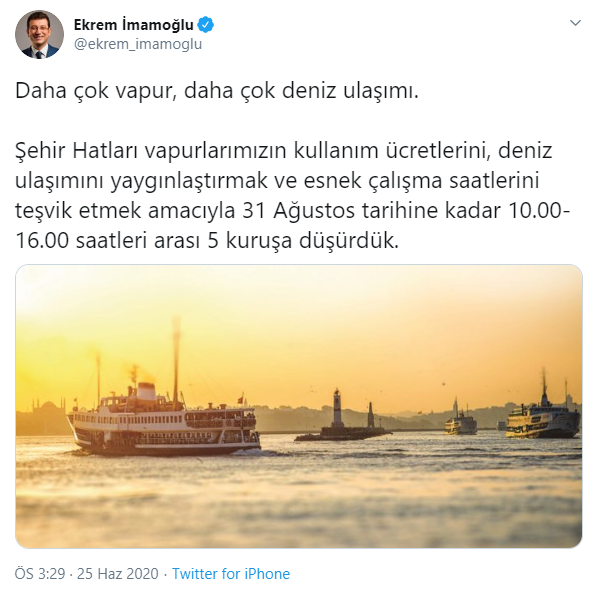Click the blue verified badge
The image size is (598, 598).
click(206, 25)
